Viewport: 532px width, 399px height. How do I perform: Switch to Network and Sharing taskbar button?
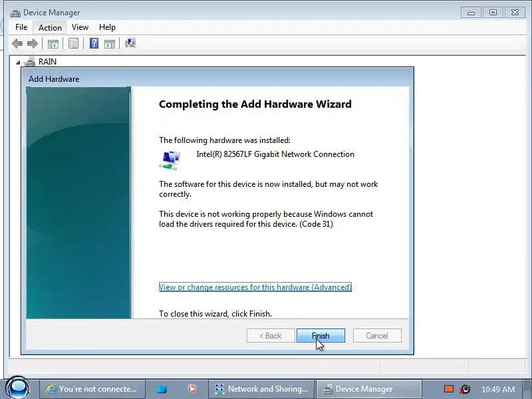(x=261, y=389)
